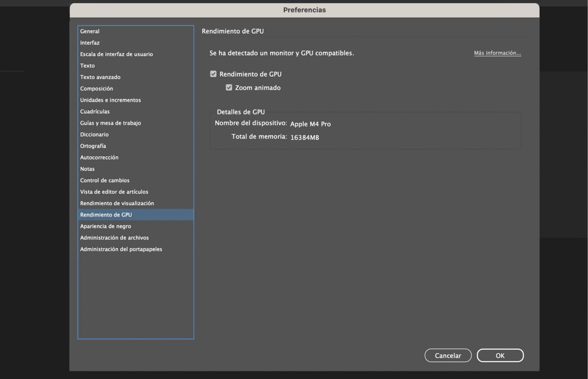Select the General preferences section
The image size is (588, 379).
[90, 31]
